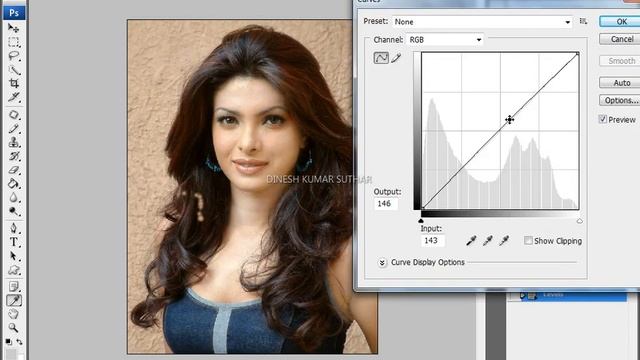This screenshot has height=360, width=640.
Task: Click the Ps logo atop toolbar
Action: coord(14,13)
